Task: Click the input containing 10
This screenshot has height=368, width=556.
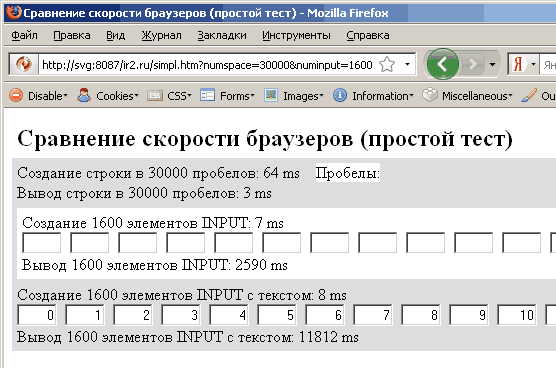Action: pos(517,314)
